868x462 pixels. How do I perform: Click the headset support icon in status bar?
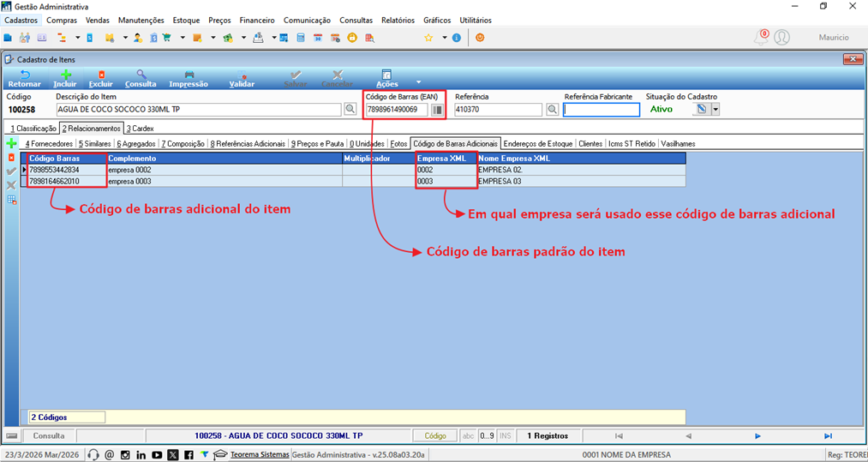click(93, 455)
